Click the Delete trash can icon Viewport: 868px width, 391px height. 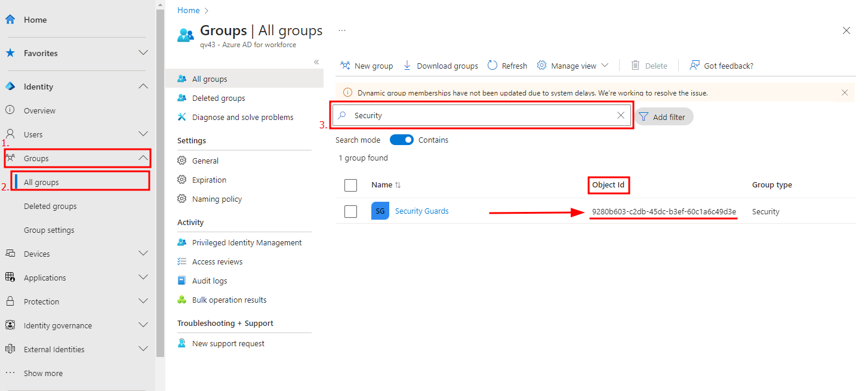pos(636,66)
